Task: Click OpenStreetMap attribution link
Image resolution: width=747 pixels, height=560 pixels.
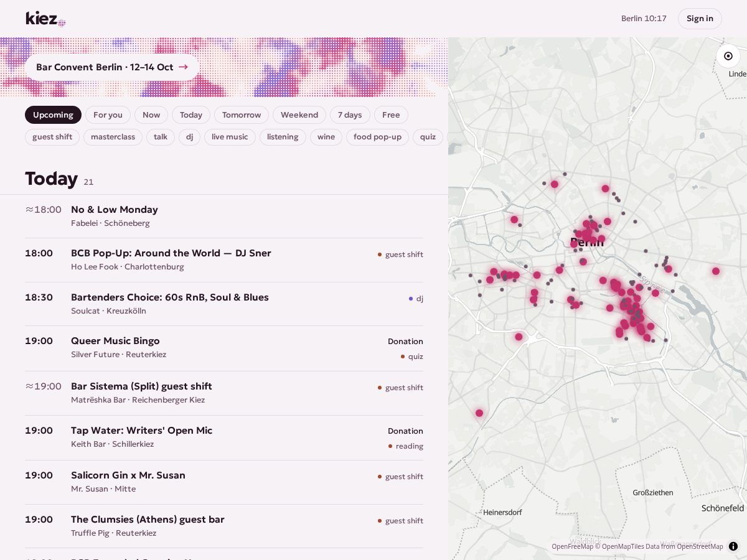Action: [700, 546]
